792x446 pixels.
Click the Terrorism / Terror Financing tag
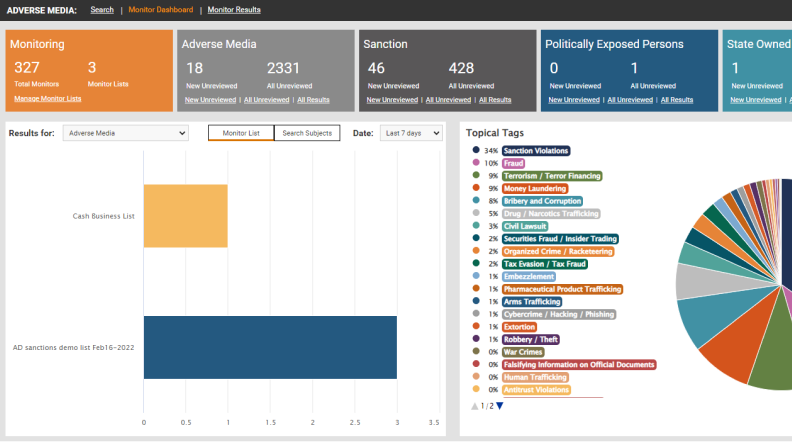tap(552, 176)
